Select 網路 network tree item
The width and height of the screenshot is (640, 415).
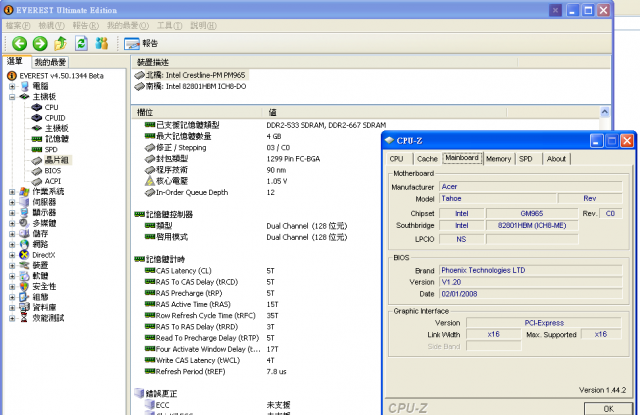40,244
